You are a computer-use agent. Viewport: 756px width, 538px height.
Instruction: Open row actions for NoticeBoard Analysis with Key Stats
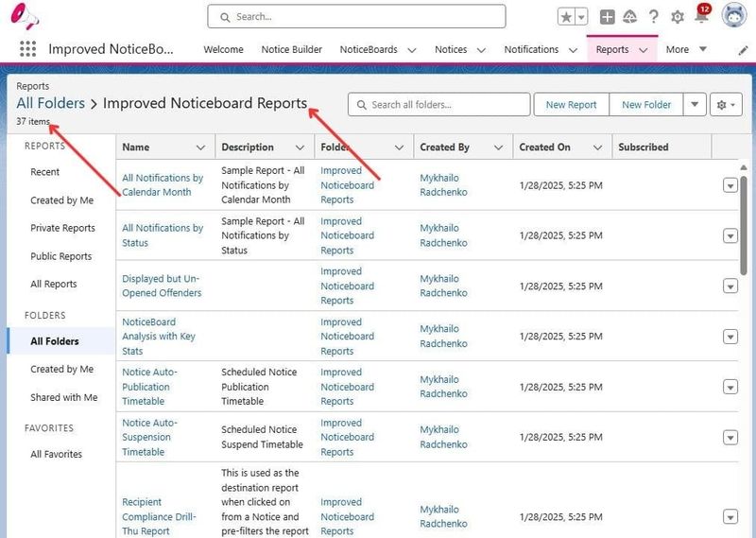point(730,337)
